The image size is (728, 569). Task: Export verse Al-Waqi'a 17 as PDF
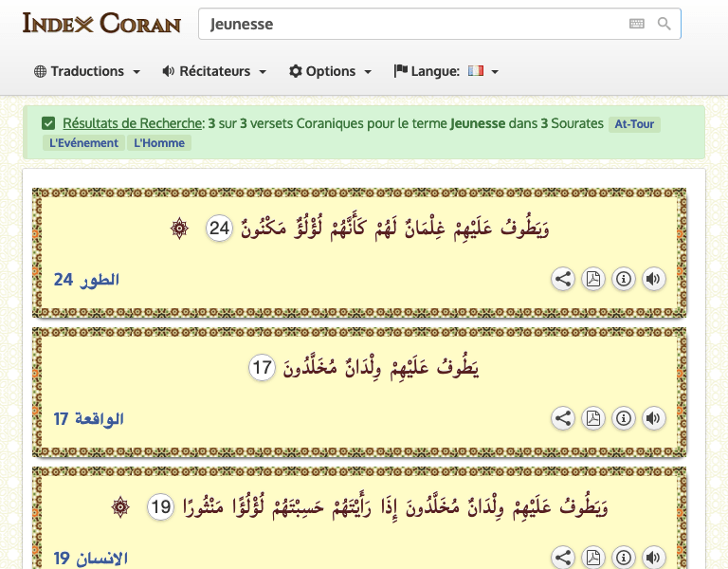pyautogui.click(x=593, y=418)
